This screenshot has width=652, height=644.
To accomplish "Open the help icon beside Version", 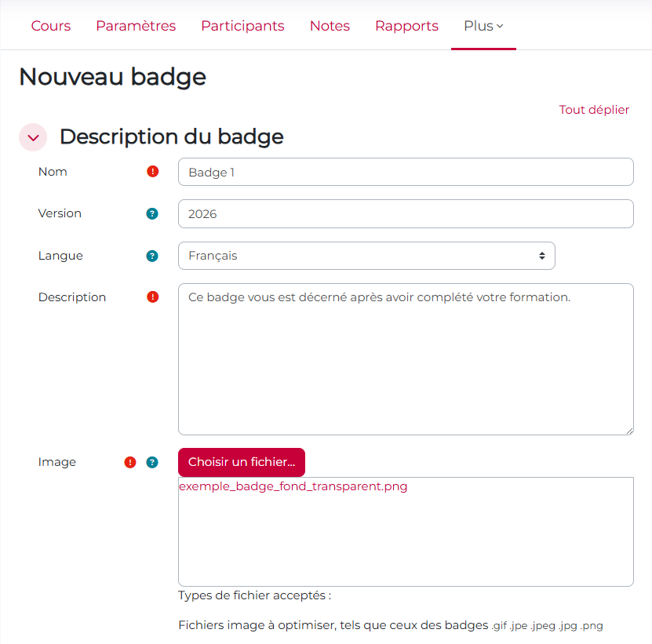I will click(152, 213).
